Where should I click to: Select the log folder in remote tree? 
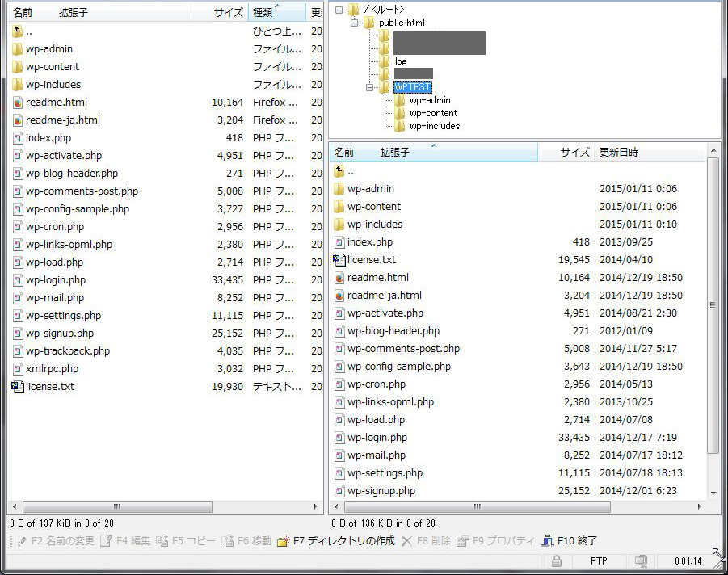[x=400, y=61]
